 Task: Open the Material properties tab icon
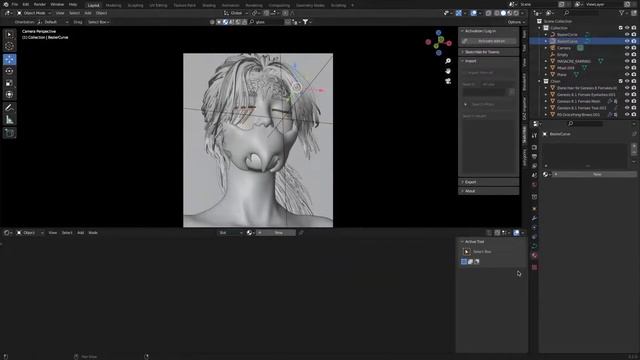[534, 256]
